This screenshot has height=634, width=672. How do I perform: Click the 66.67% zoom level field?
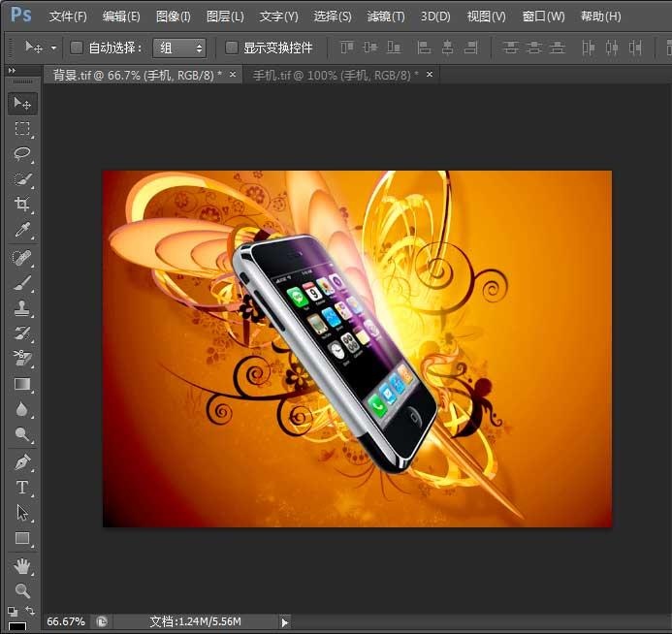pyautogui.click(x=66, y=621)
